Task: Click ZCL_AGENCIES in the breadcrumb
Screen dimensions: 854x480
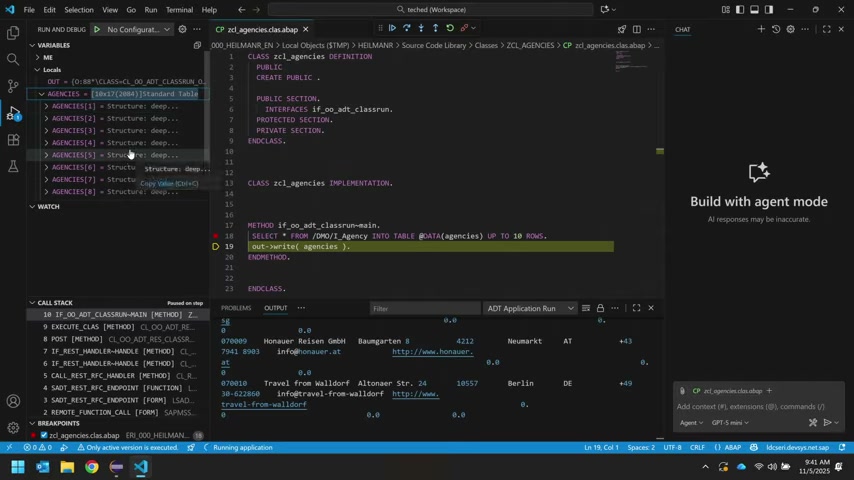Action: 530,45
